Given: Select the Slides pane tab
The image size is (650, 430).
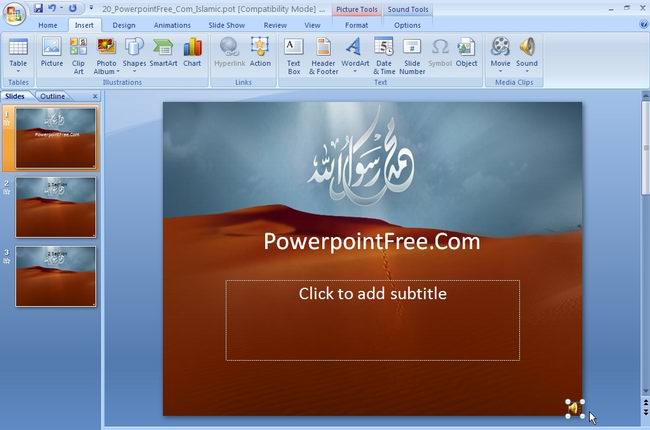Looking at the screenshot, I should coord(15,96).
